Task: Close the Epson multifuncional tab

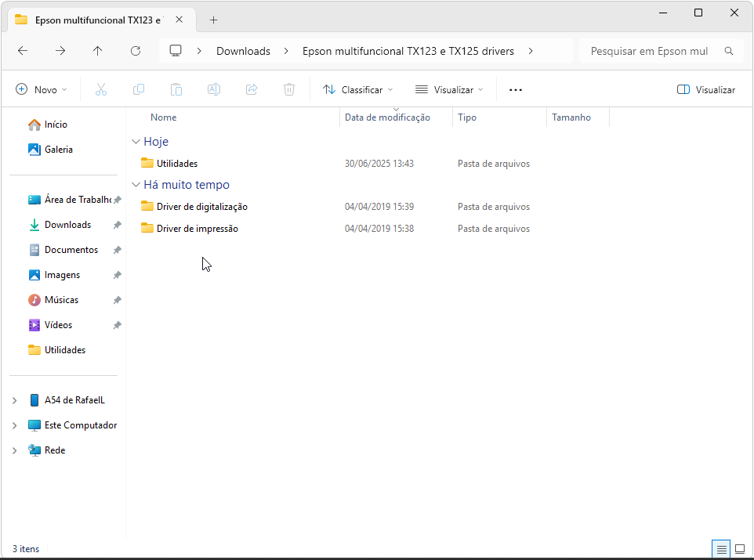Action: coord(179,20)
